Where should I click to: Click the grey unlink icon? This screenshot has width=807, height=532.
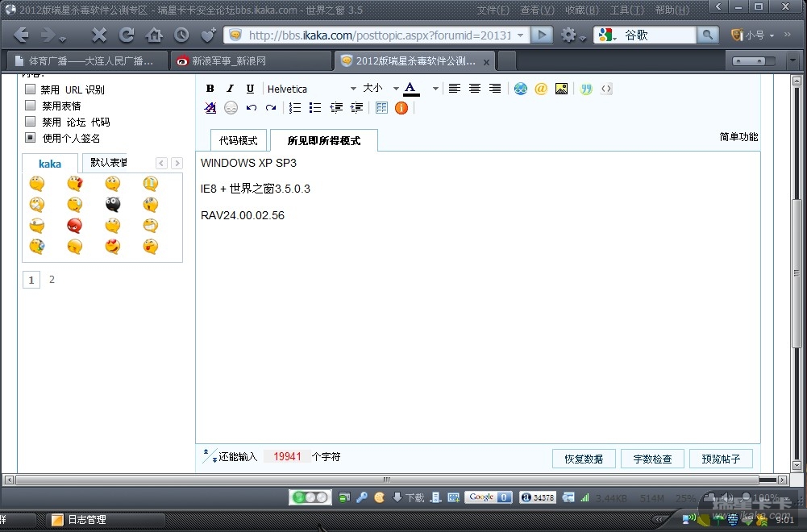[x=231, y=107]
